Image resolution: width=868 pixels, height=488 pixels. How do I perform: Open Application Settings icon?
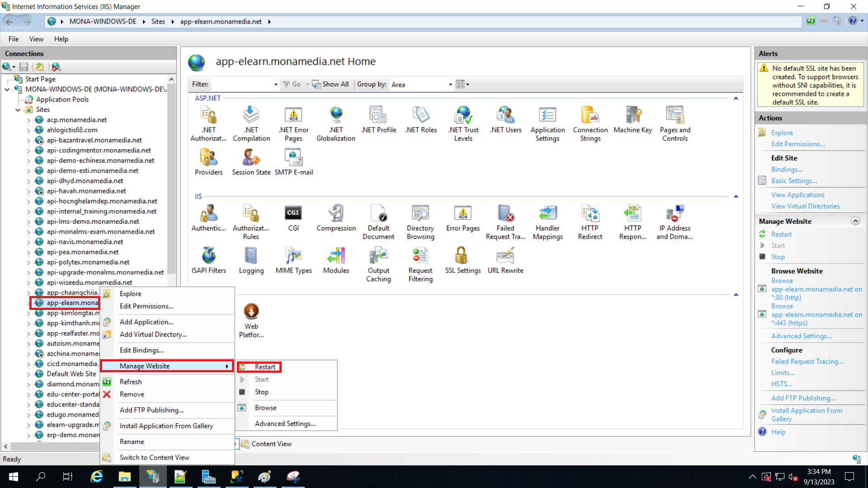pyautogui.click(x=547, y=124)
